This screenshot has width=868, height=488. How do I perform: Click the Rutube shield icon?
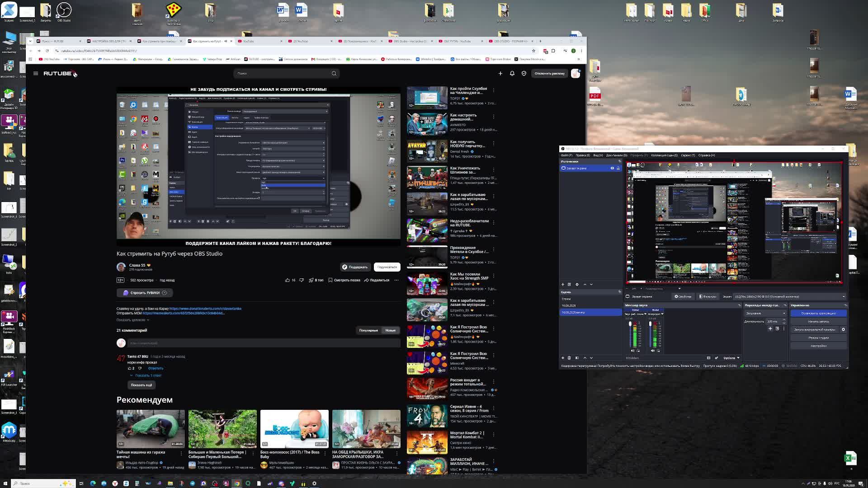pyautogui.click(x=524, y=73)
